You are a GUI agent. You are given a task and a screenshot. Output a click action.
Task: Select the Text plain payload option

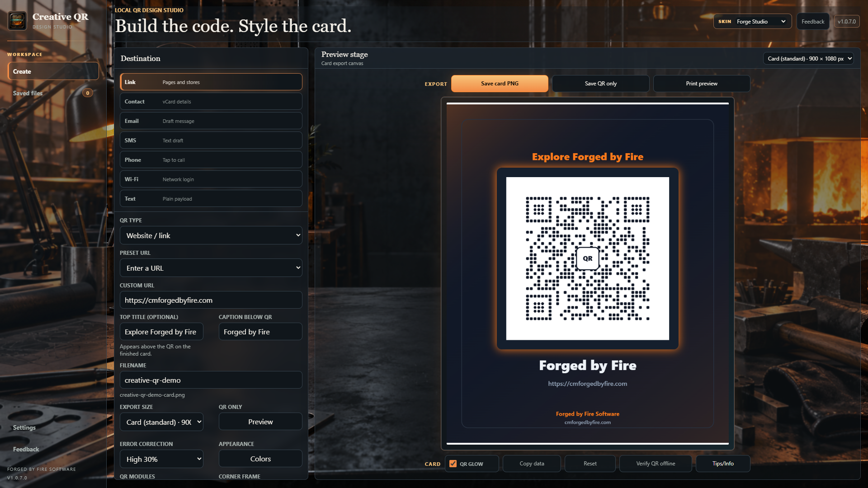point(211,199)
